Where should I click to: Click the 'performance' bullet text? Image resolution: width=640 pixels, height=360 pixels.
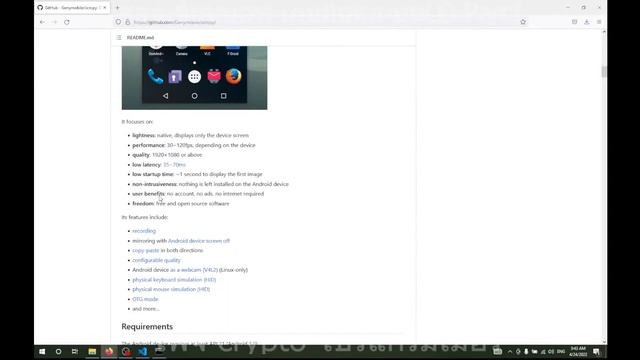[x=193, y=145]
